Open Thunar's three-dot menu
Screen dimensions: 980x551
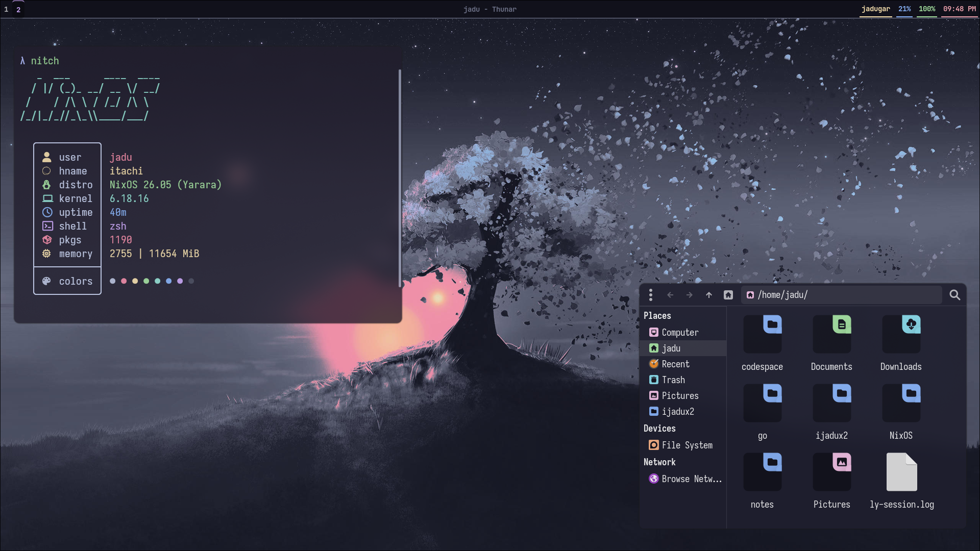click(651, 295)
